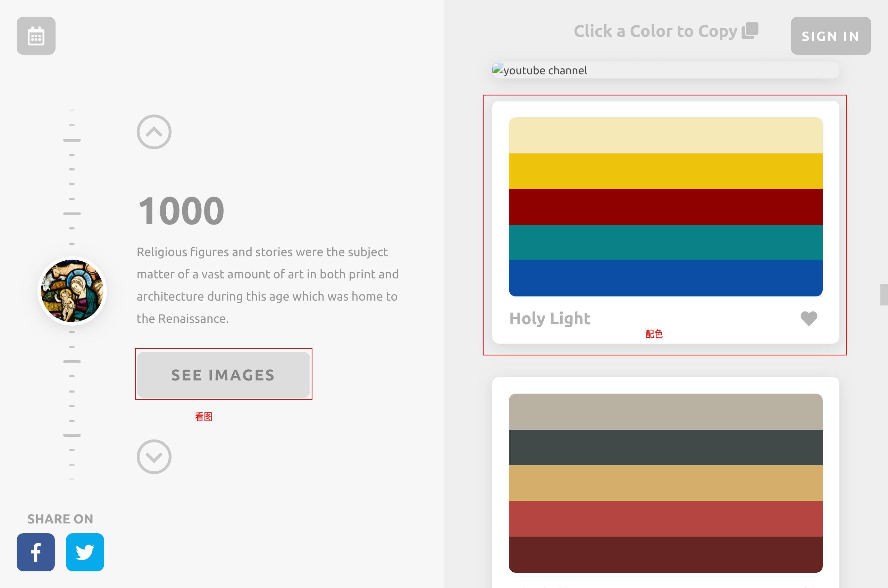This screenshot has width=888, height=588.
Task: Click the down chevron circle arrow
Action: coord(154,457)
